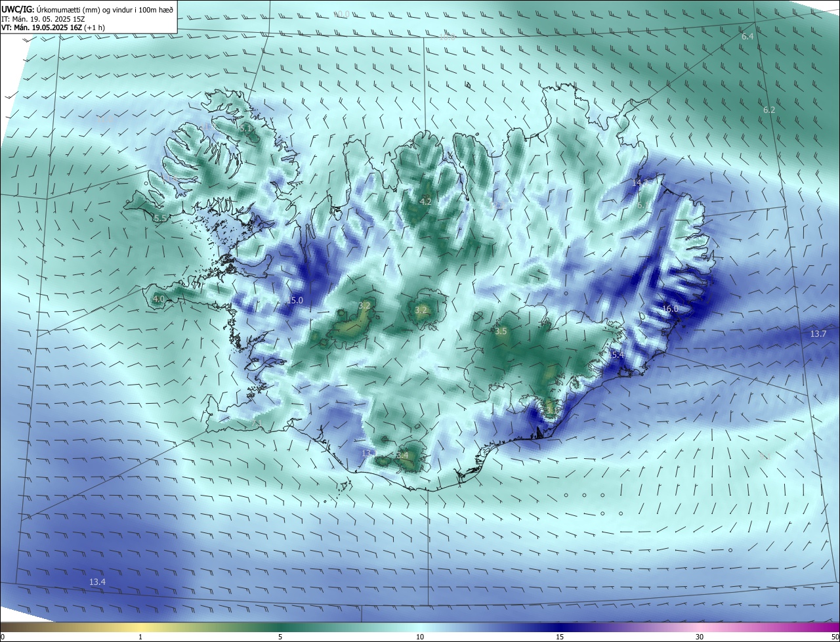Click the 6.4 value label on the map

pos(747,37)
